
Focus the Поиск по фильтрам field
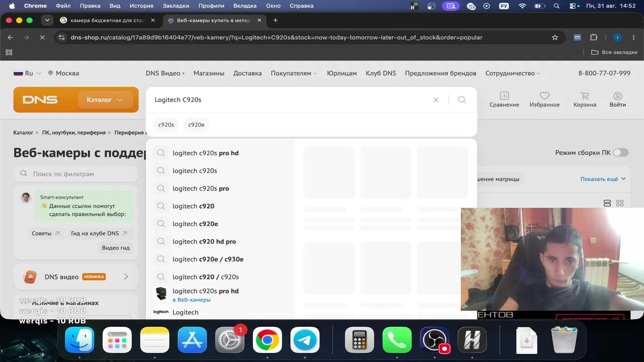click(76, 174)
